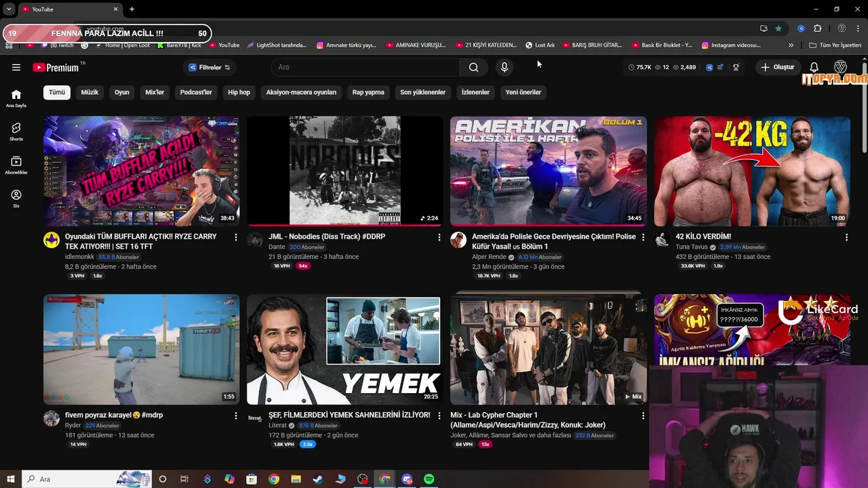Click the channel name "Ryder"
This screenshot has height=488, width=868.
point(73,426)
